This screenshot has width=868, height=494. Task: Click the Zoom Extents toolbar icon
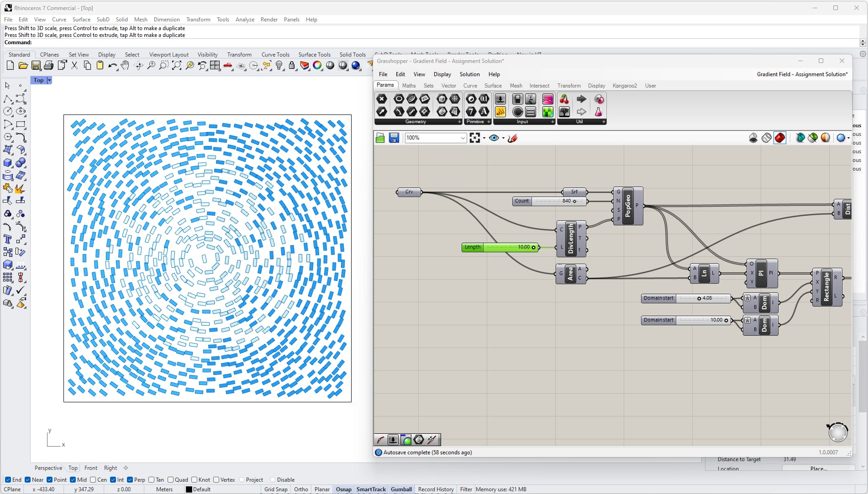177,66
